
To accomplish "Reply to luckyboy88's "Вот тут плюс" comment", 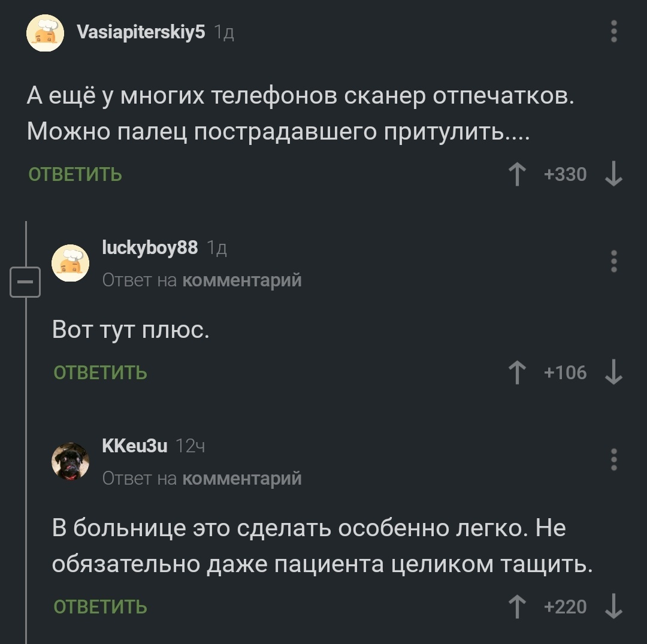I will click(100, 373).
